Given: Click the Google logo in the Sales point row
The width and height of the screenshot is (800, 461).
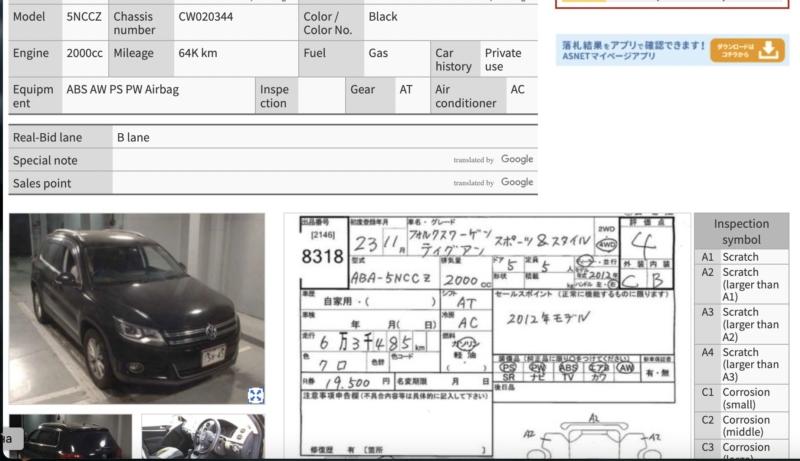Looking at the screenshot, I should 517,183.
